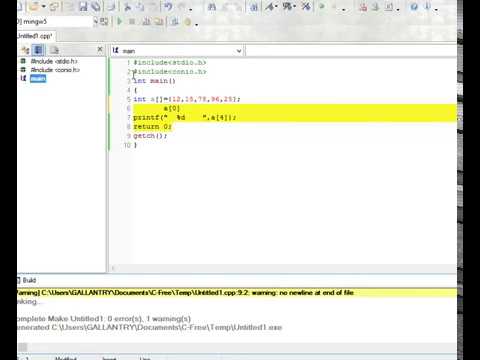Click the third symbol panel file icon
The width and height of the screenshot is (480, 360).
(55, 50)
